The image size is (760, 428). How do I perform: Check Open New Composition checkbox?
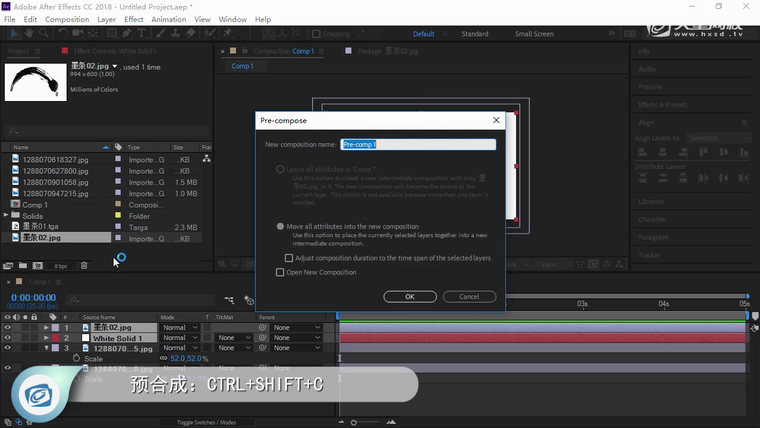click(x=280, y=272)
